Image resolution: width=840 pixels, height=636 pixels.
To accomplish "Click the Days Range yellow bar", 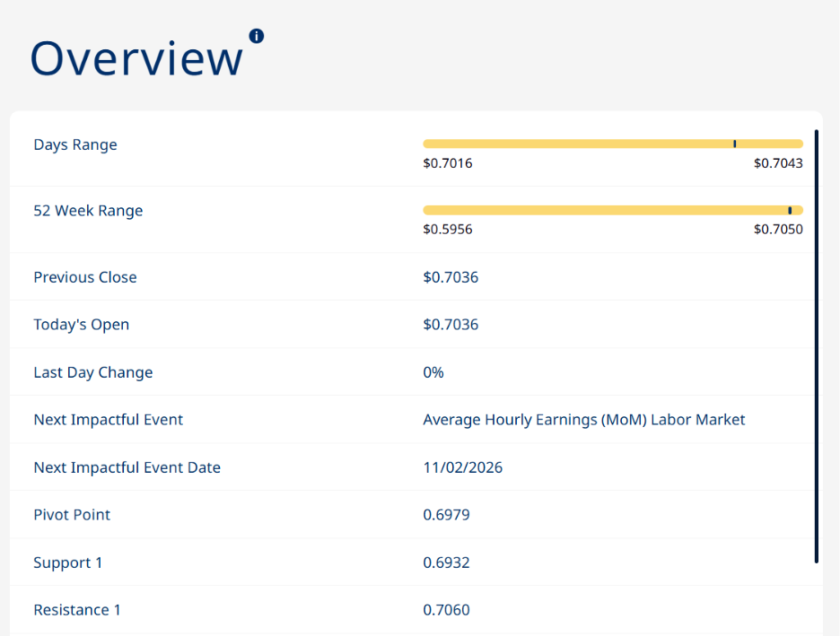I will (613, 144).
